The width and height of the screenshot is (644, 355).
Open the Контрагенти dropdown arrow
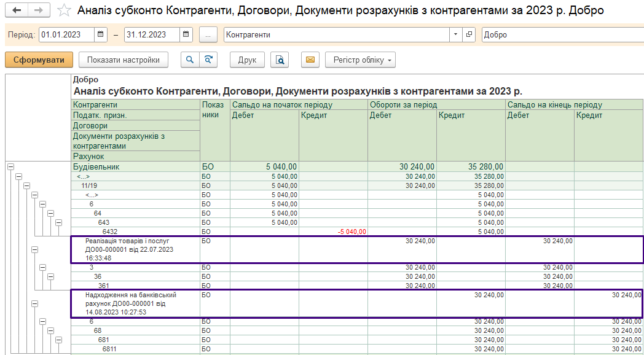coord(455,35)
